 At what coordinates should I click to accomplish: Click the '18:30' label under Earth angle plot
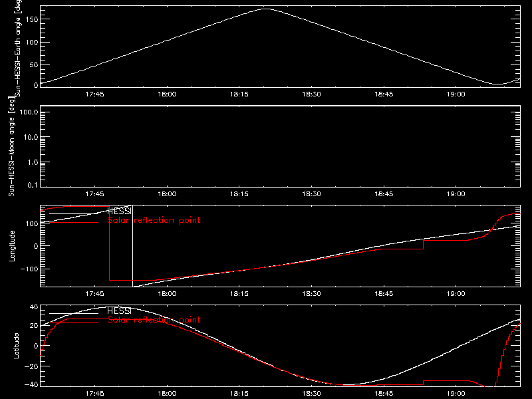pyautogui.click(x=311, y=94)
